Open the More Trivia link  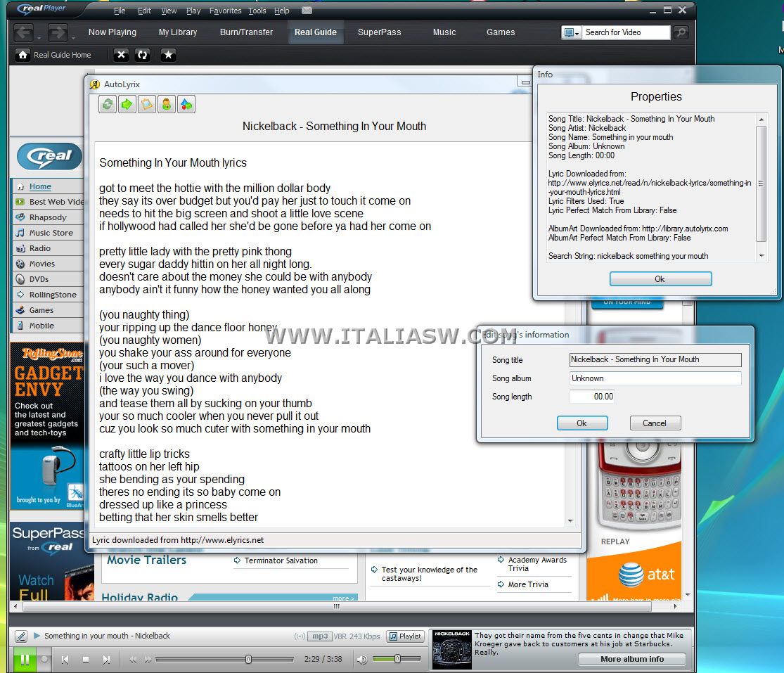(x=528, y=584)
